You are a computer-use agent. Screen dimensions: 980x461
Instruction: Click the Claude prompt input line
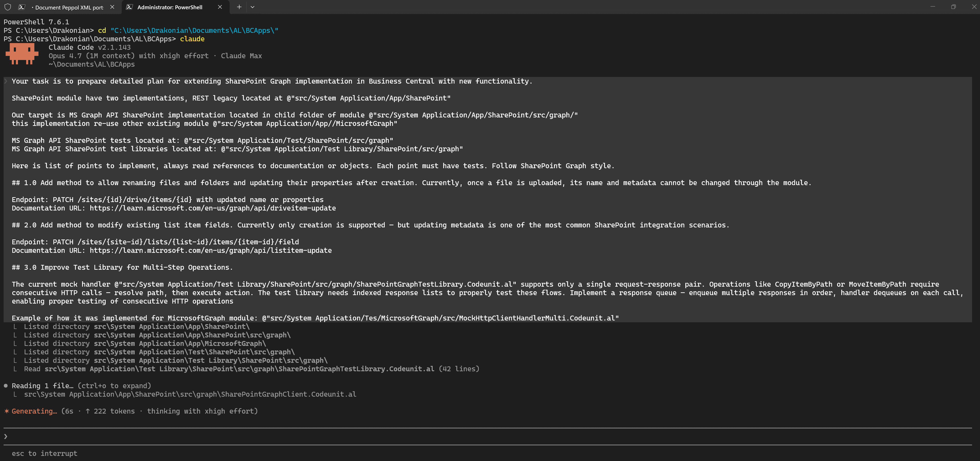pos(488,436)
